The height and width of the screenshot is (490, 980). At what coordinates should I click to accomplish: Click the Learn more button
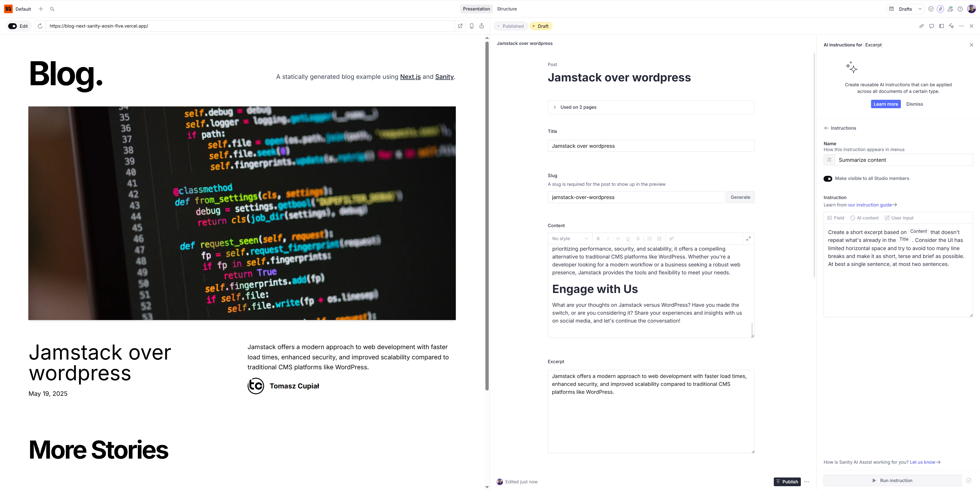[x=886, y=104]
